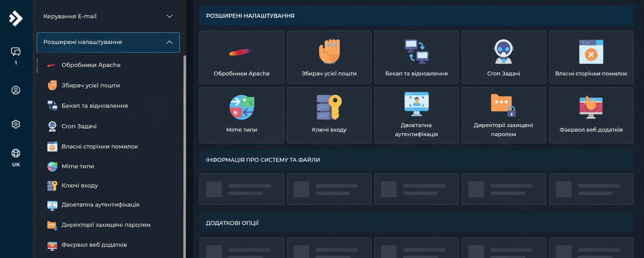Click the globe language icon labeled UK
This screenshot has height=258, width=644.
16,153
